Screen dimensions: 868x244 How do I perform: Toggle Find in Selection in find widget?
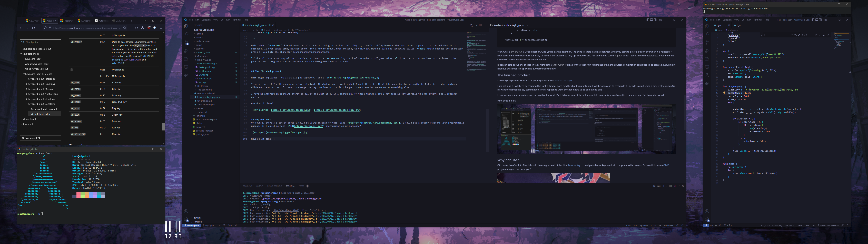click(x=824, y=35)
